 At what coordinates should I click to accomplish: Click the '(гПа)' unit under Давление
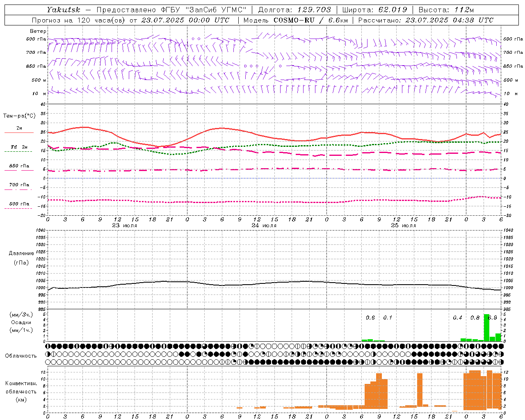coord(21,262)
